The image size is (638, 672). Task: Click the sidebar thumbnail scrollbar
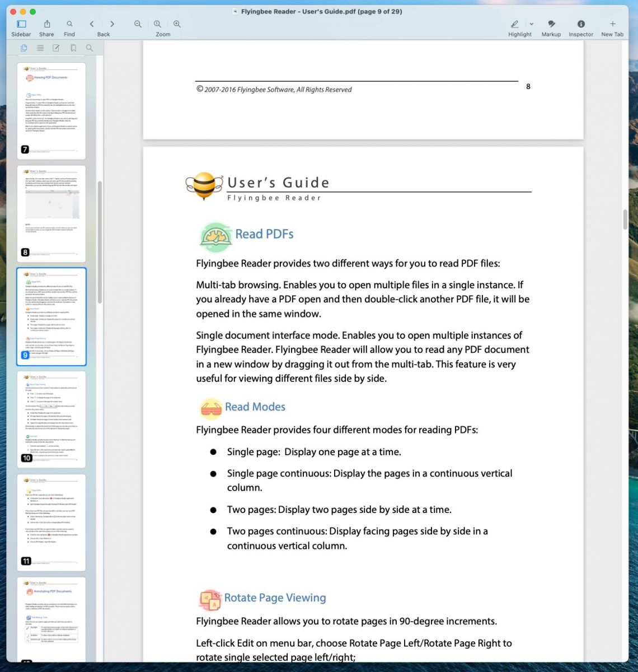tap(100, 242)
